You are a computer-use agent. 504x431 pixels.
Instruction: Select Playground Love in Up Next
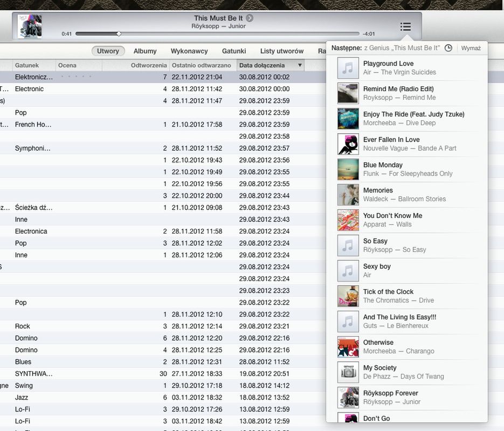408,68
